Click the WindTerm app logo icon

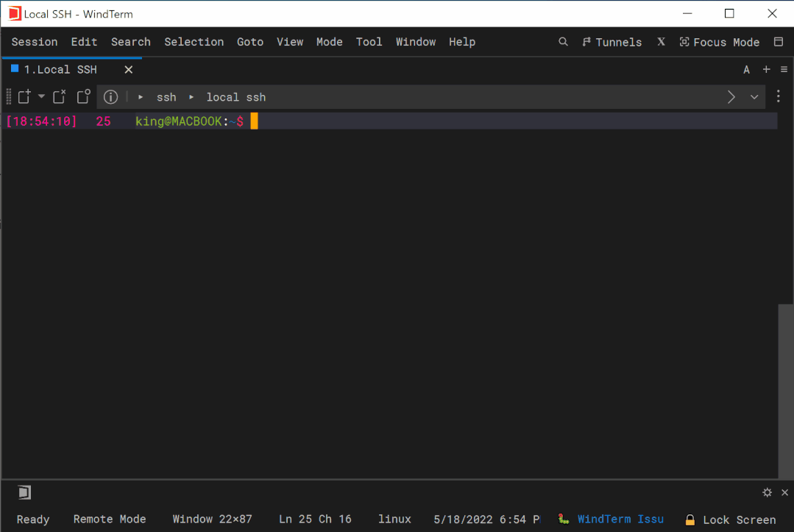tap(15, 14)
